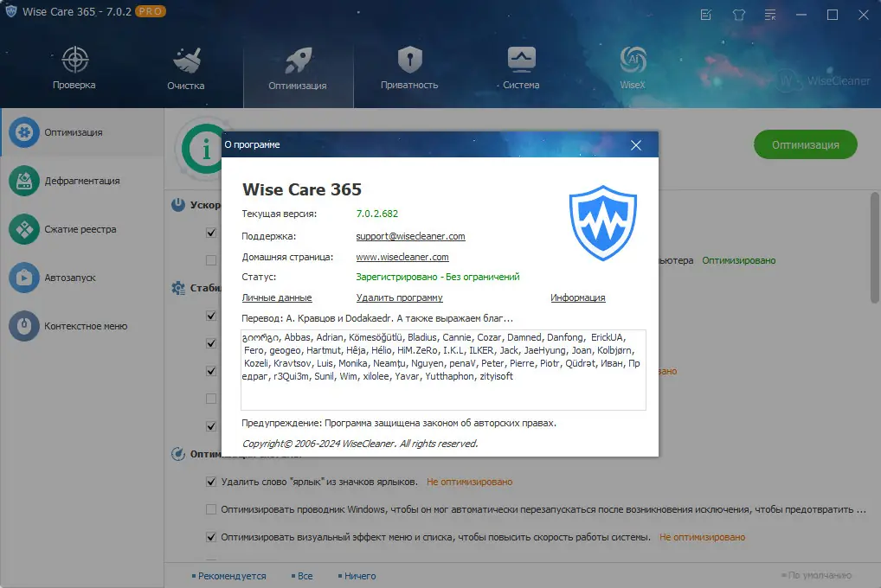The image size is (881, 588).
Task: Click version number 7.0.2.682
Action: click(x=377, y=214)
